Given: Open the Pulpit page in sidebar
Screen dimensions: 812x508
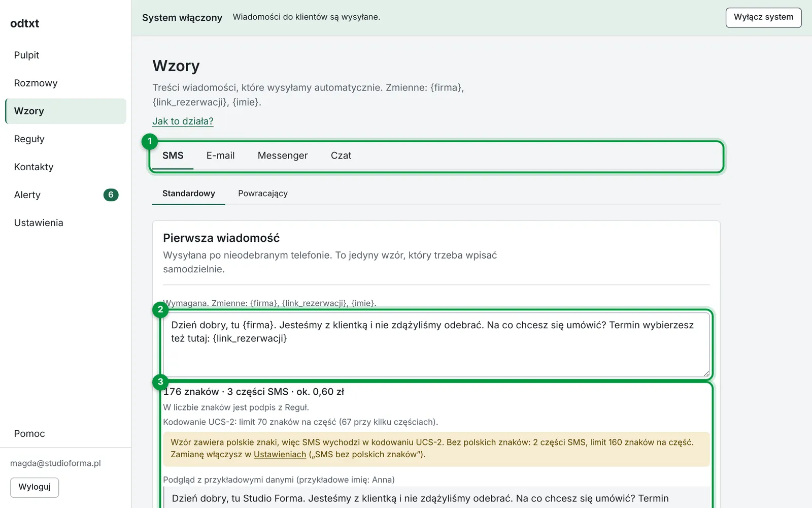Looking at the screenshot, I should [65, 55].
